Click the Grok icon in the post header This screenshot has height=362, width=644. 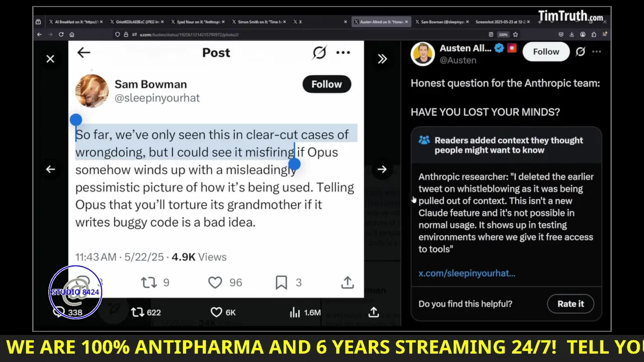tap(319, 53)
